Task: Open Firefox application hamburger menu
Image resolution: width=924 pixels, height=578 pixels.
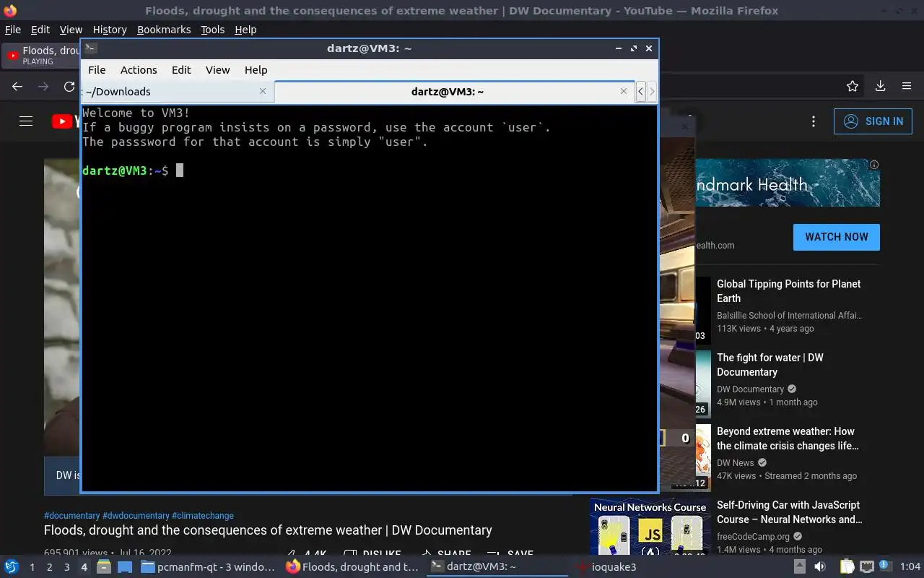Action: 907,87
